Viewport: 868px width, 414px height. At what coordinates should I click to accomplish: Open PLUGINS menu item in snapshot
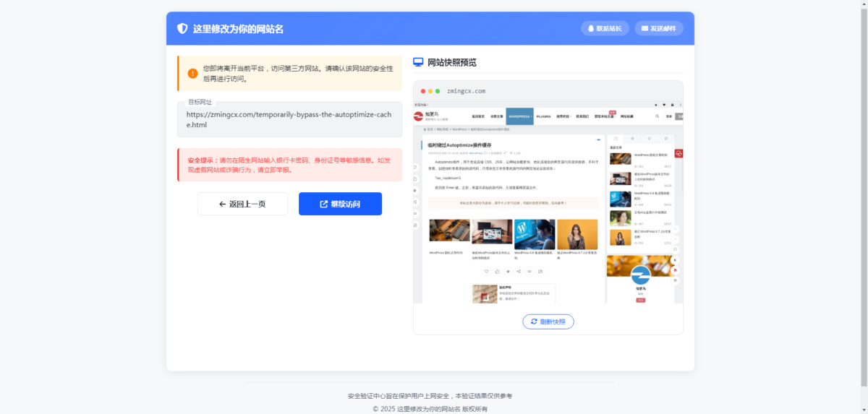pyautogui.click(x=543, y=116)
